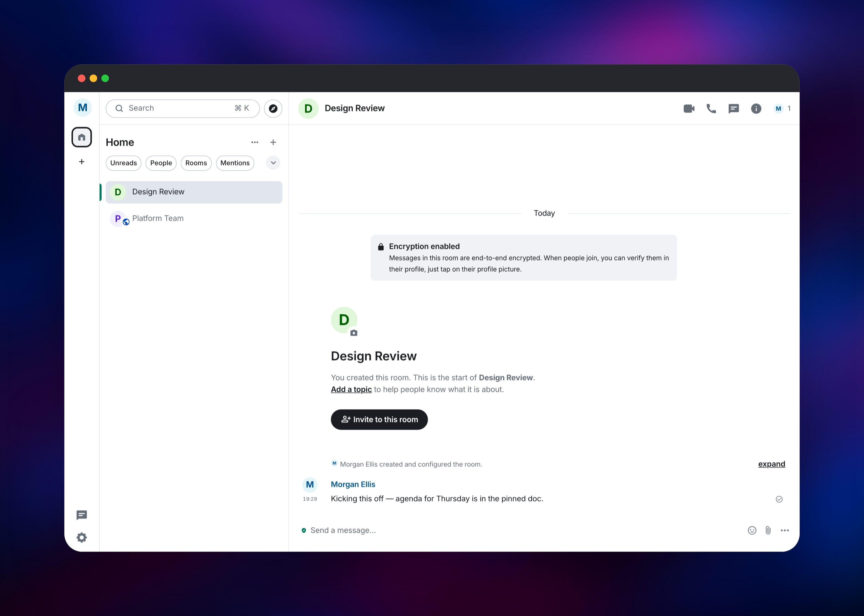The width and height of the screenshot is (864, 616).
Task: Click the 'Kicking this off' message text
Action: [437, 499]
